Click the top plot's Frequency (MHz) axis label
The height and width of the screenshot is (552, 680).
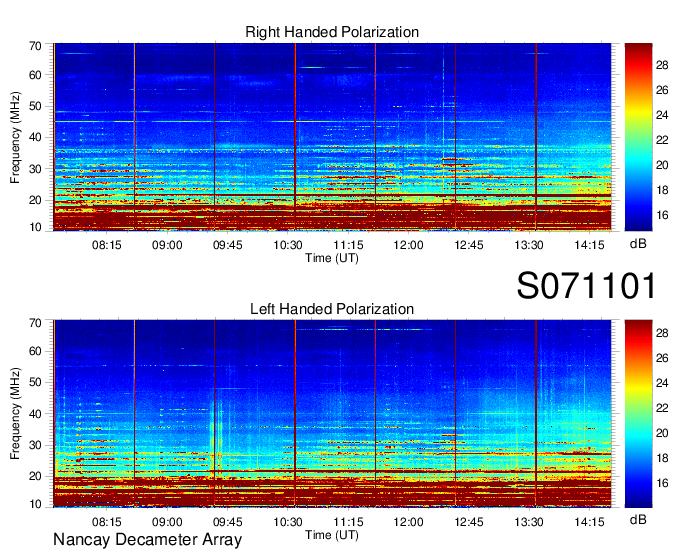(x=15, y=137)
